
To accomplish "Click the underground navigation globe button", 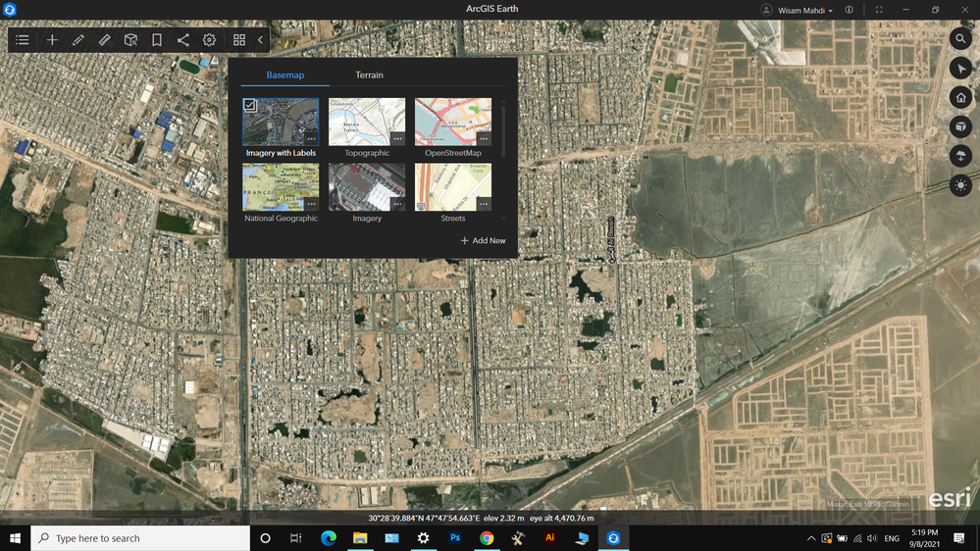I will [x=960, y=156].
